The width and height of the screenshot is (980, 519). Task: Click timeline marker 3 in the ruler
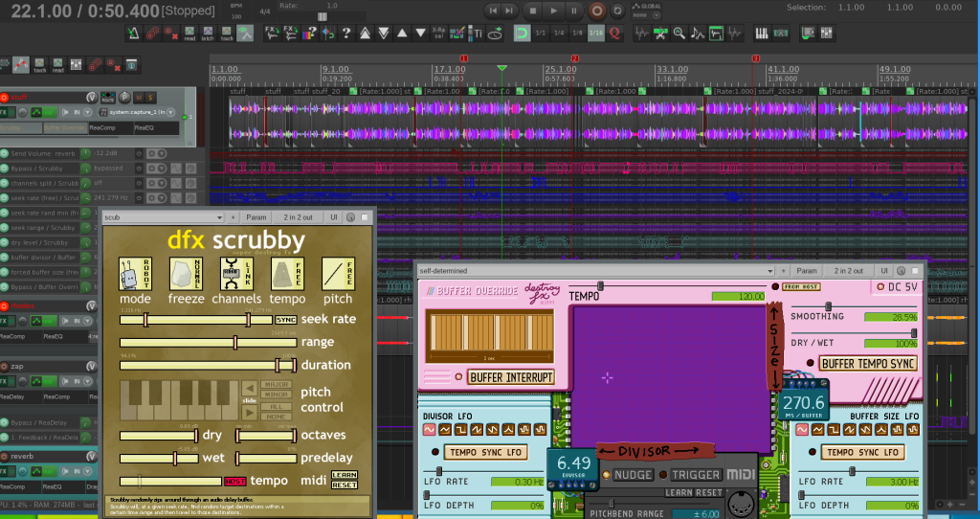tap(756, 58)
